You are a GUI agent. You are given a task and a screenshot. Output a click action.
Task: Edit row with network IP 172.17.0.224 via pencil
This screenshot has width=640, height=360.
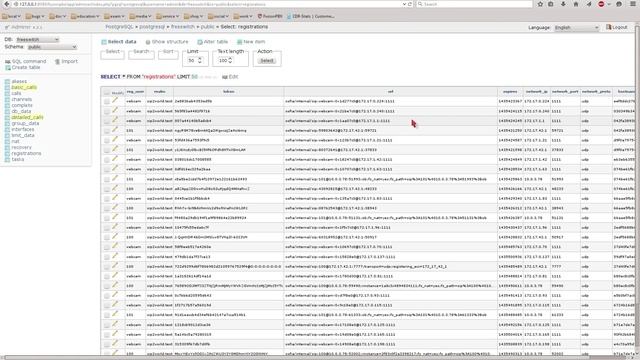pos(116,100)
